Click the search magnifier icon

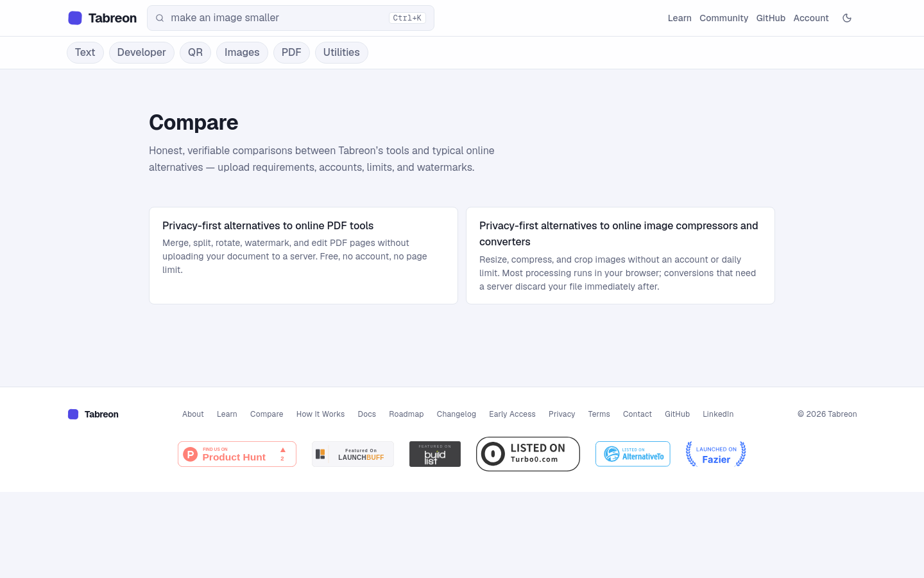160,18
